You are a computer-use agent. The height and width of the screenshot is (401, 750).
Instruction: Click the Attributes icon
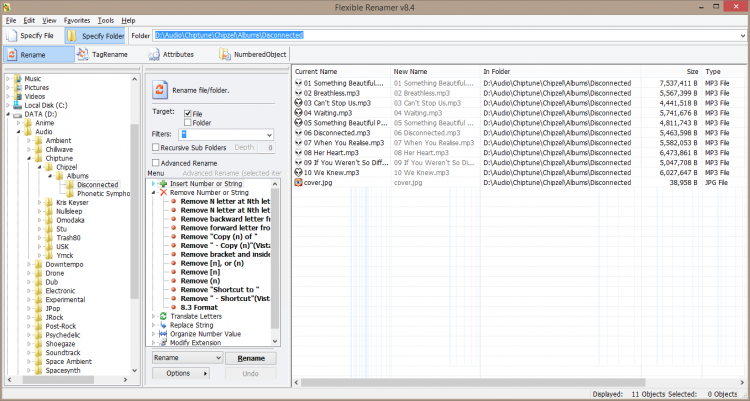coord(154,55)
